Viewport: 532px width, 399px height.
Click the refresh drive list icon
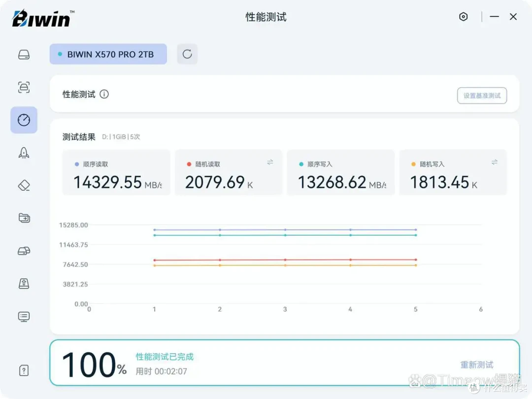(x=187, y=54)
